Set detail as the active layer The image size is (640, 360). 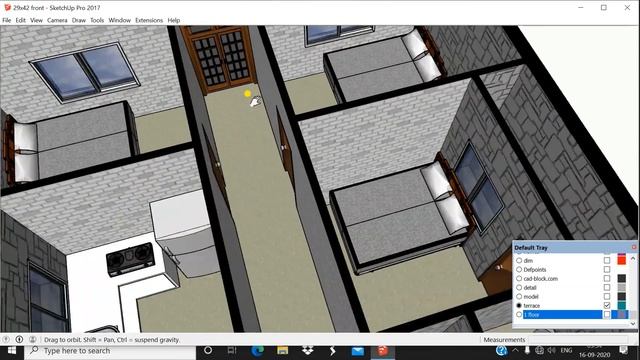tap(519, 287)
